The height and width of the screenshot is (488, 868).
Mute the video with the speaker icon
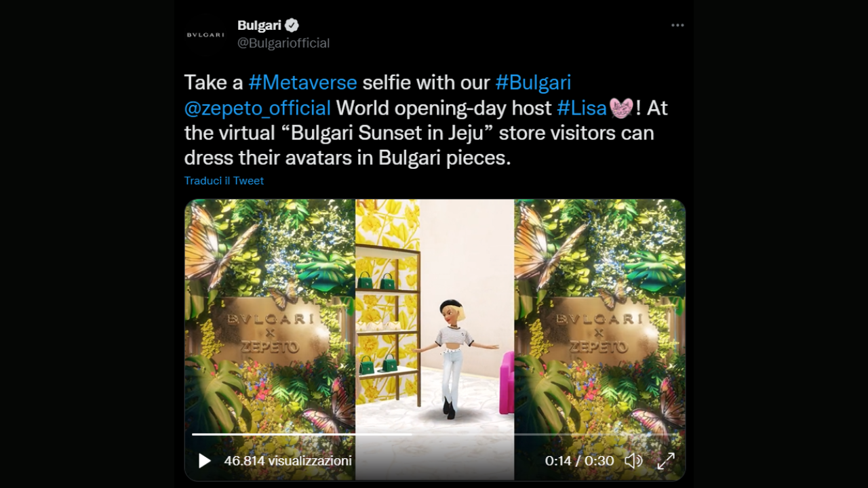633,461
